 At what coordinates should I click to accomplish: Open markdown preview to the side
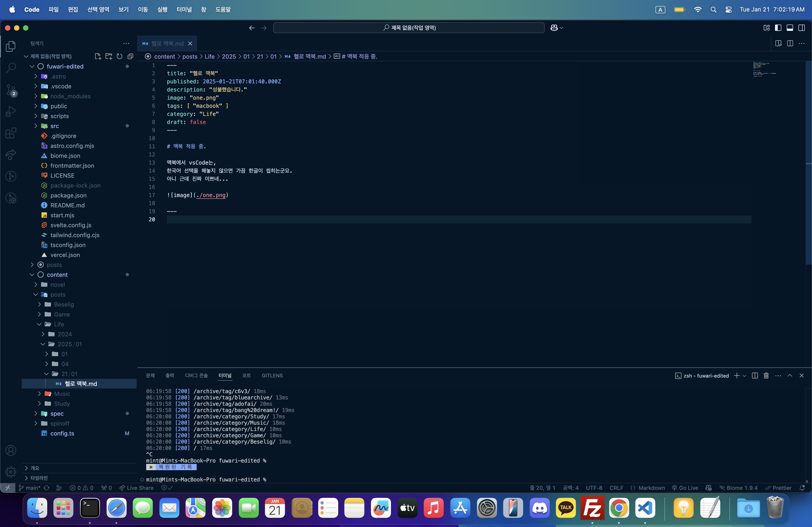tap(778, 43)
